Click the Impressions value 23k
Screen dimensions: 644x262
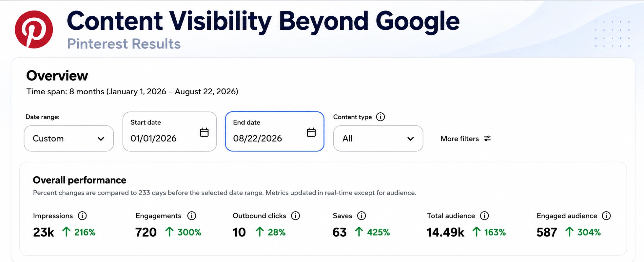point(44,233)
